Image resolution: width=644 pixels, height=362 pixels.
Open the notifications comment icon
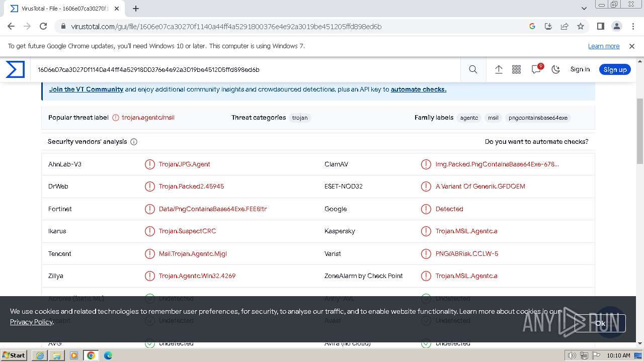pyautogui.click(x=536, y=69)
